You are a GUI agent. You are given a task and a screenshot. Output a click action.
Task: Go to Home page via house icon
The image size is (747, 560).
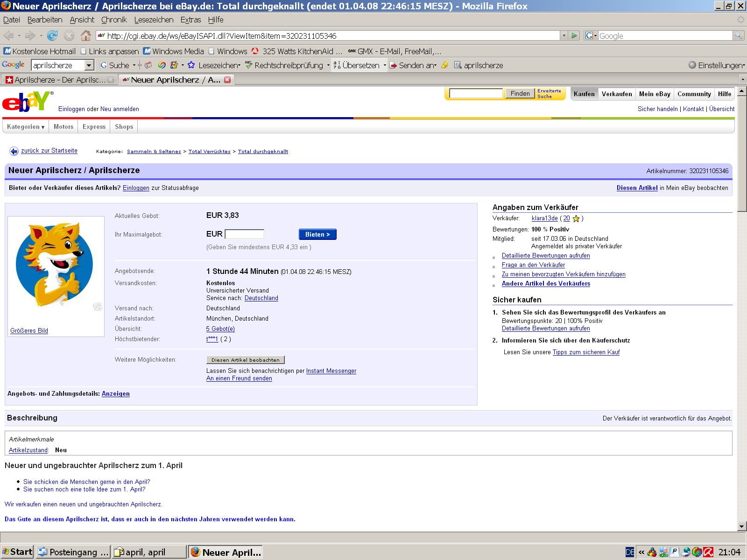click(x=86, y=35)
